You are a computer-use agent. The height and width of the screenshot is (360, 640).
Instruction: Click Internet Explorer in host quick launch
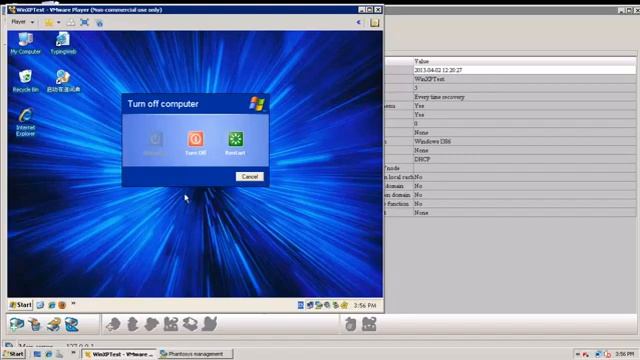49,354
